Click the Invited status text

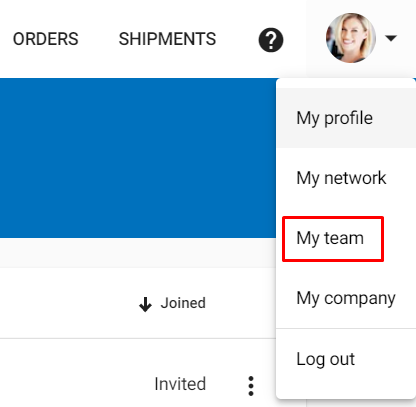tap(180, 384)
